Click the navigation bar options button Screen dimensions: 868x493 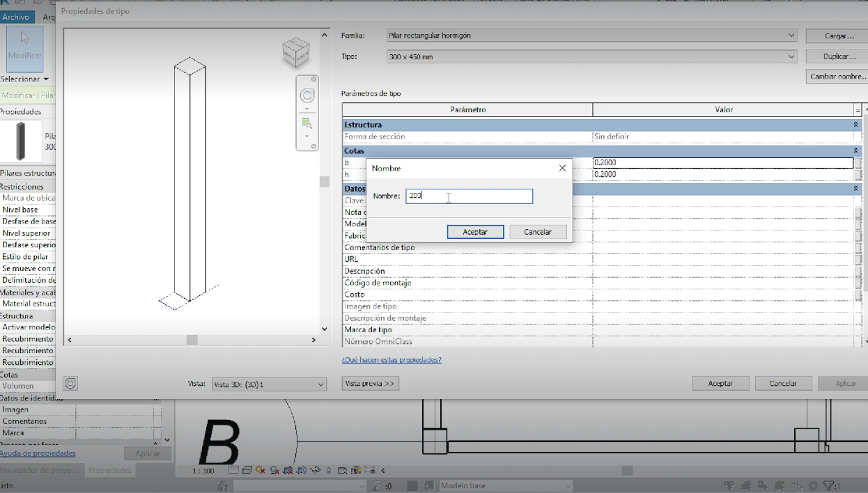pos(313,147)
